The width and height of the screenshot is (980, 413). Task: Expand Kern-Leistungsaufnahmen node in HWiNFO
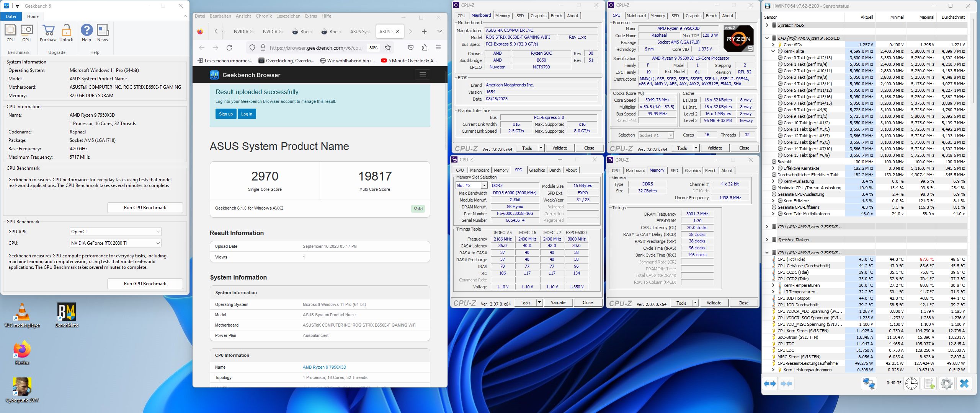773,370
